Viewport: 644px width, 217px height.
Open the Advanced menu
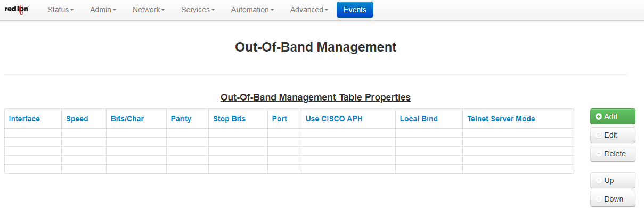[x=309, y=10]
